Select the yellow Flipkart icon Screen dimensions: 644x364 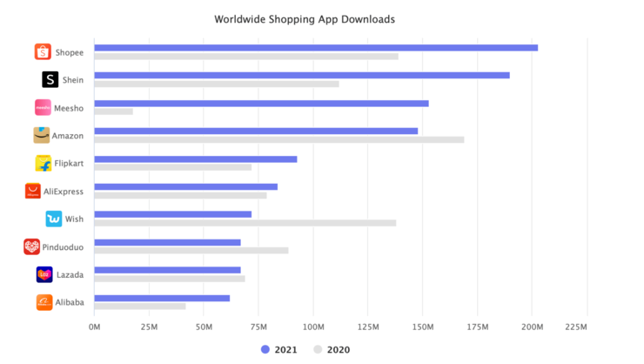[x=44, y=163]
